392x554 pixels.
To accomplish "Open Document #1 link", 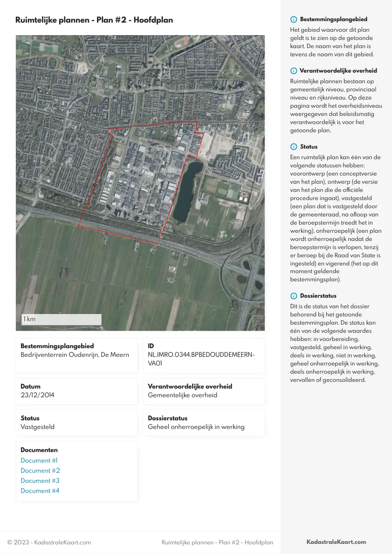I will pyautogui.click(x=39, y=460).
